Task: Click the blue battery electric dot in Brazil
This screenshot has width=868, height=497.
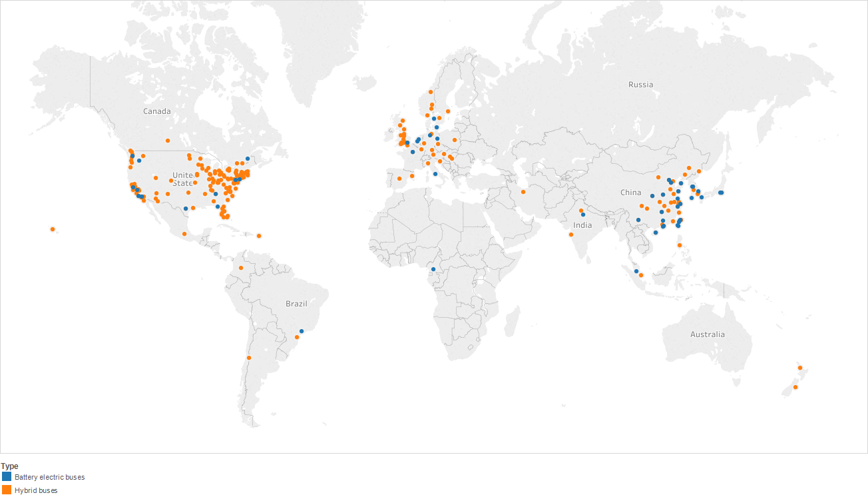Action: pos(302,331)
